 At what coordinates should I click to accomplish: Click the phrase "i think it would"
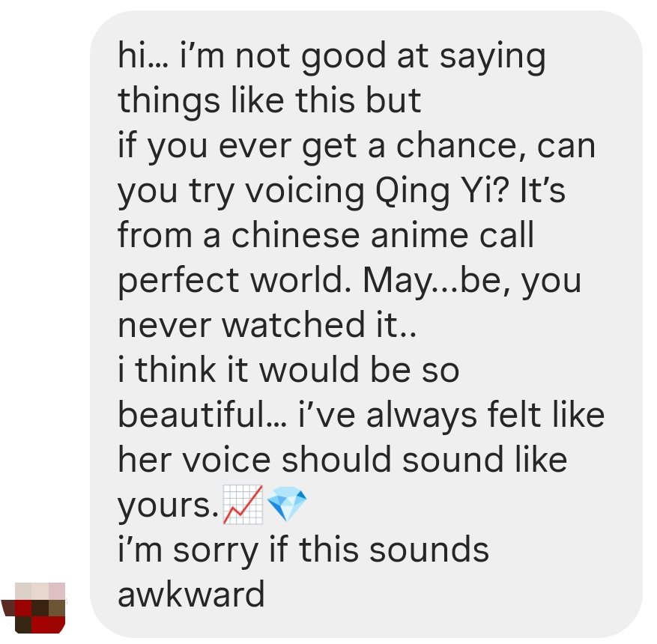tap(239, 370)
